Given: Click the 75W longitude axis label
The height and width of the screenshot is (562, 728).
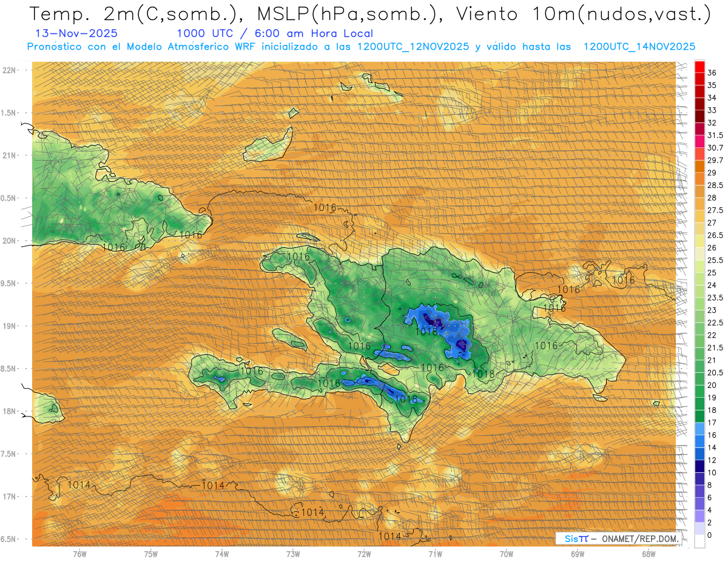Looking at the screenshot, I should tap(151, 554).
